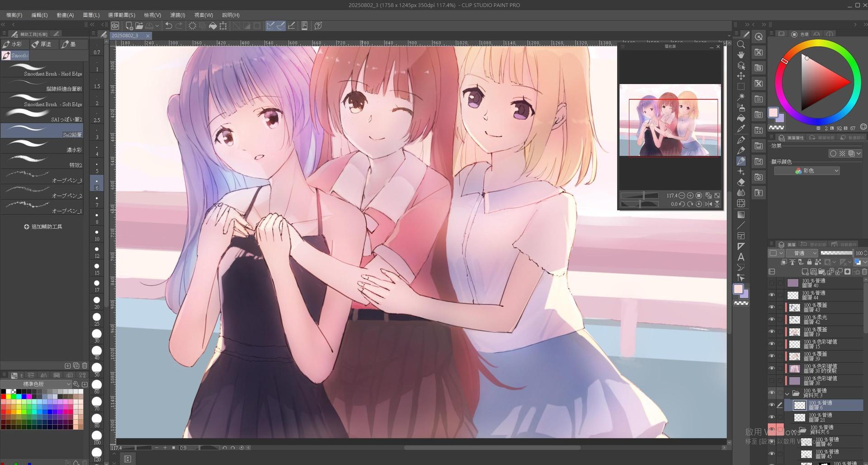This screenshot has height=465, width=868.
Task: Click the delete layer trash icon
Action: click(x=864, y=272)
